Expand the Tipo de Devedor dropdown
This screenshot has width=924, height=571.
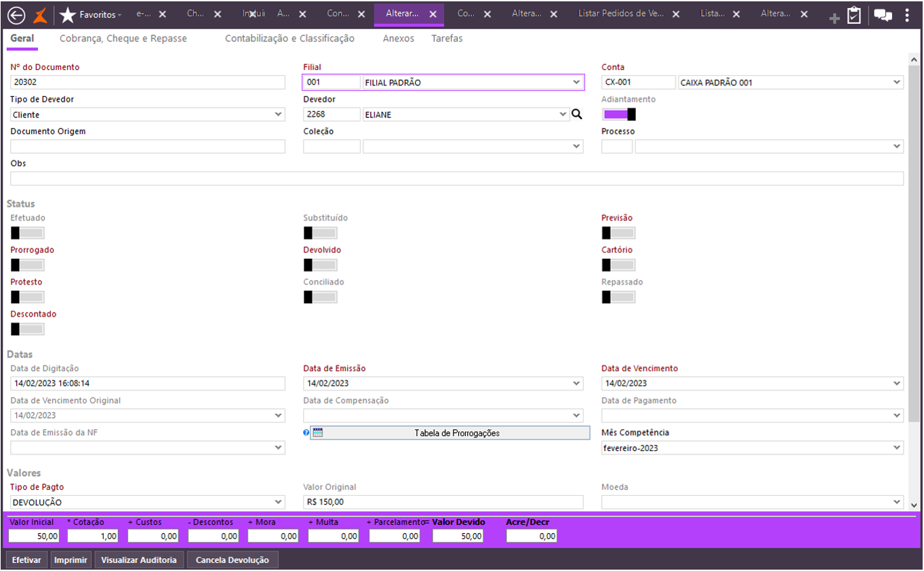(279, 115)
